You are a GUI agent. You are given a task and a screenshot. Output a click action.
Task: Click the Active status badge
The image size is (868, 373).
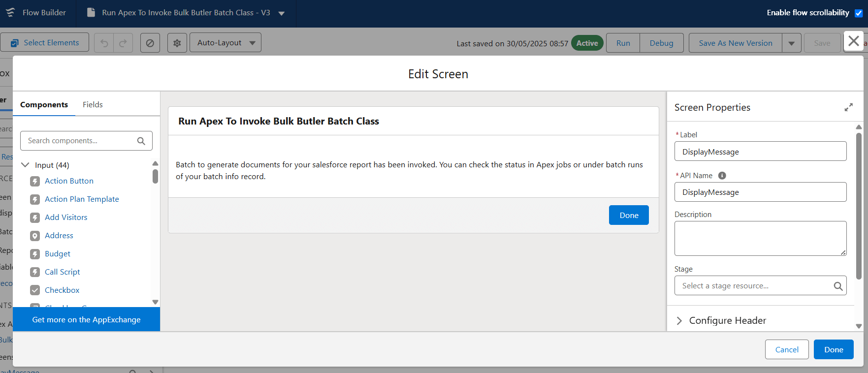587,43
